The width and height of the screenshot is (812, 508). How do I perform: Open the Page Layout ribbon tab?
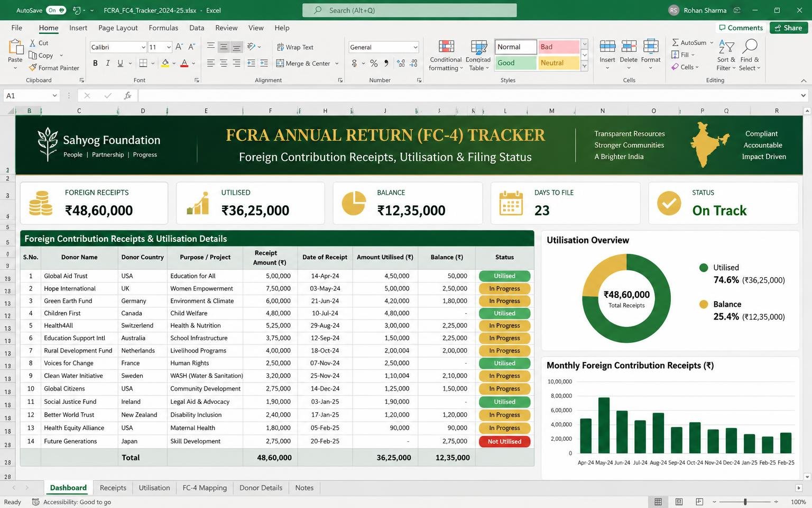[x=118, y=28]
